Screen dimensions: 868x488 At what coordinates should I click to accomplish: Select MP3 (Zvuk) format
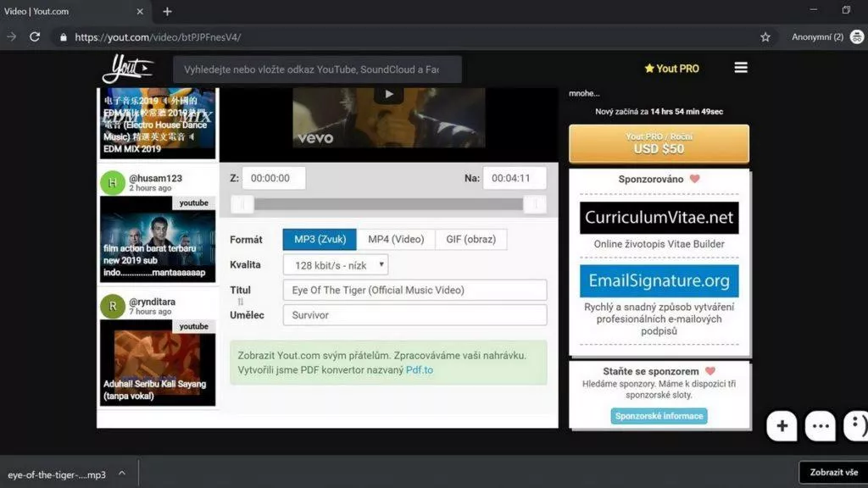[x=320, y=240]
